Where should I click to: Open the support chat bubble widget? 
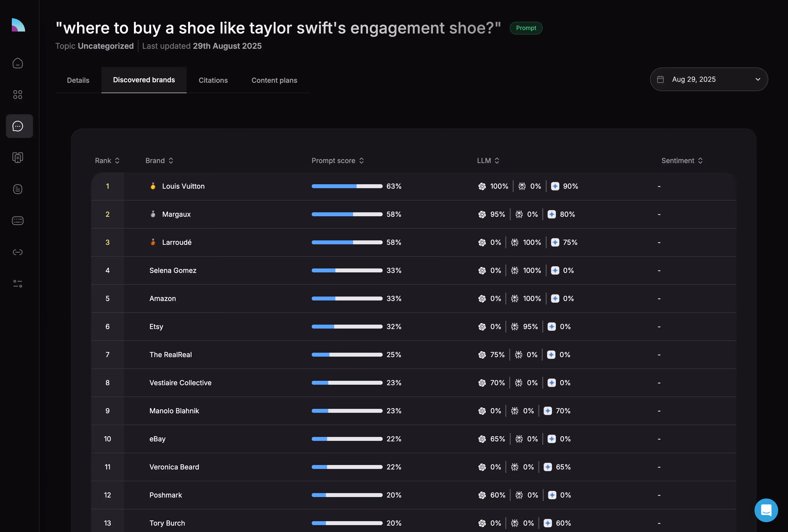pos(766,510)
